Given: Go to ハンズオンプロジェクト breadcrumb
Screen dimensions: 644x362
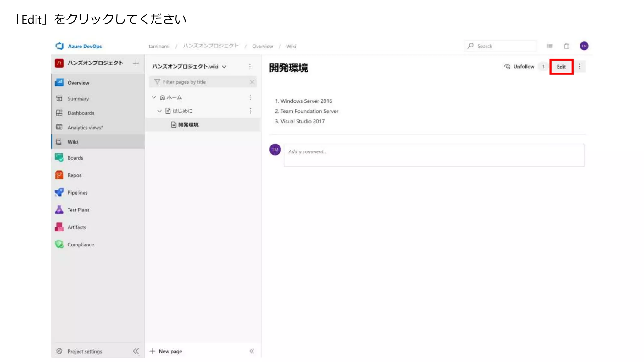Looking at the screenshot, I should click(x=211, y=46).
